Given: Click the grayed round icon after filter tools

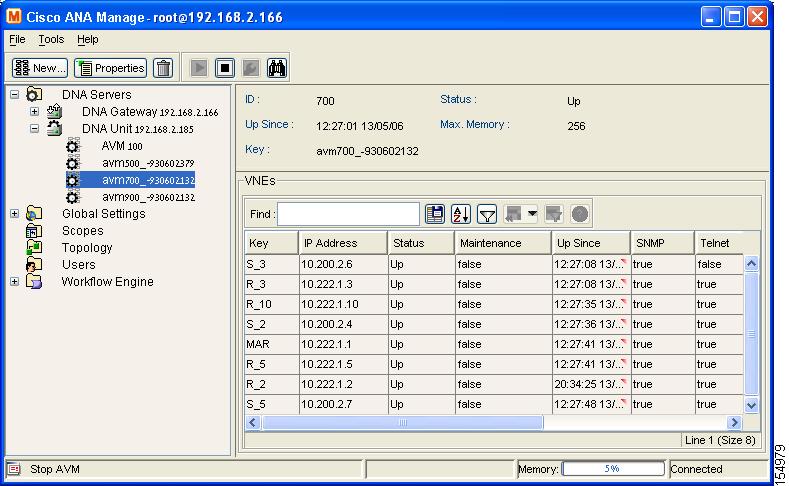Looking at the screenshot, I should (x=580, y=214).
